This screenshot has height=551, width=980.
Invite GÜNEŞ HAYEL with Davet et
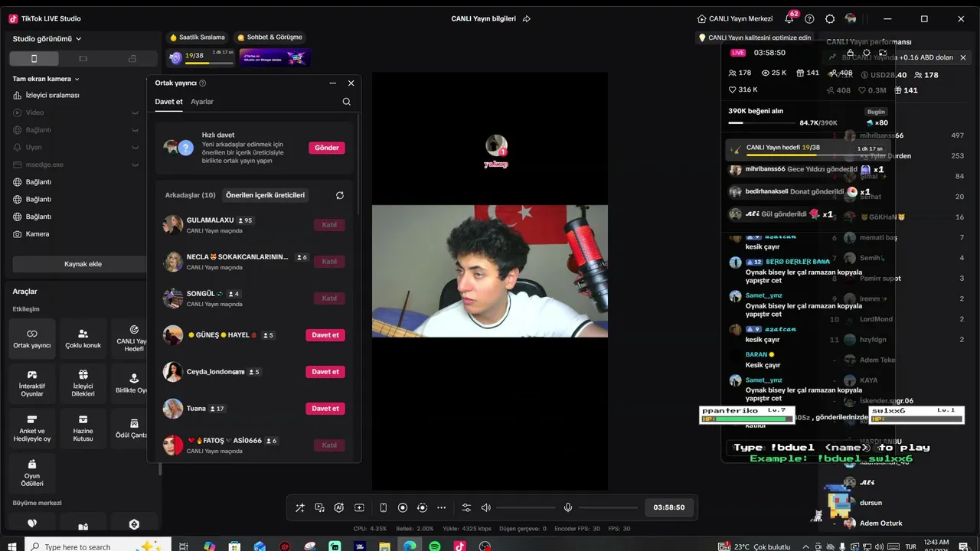(325, 335)
